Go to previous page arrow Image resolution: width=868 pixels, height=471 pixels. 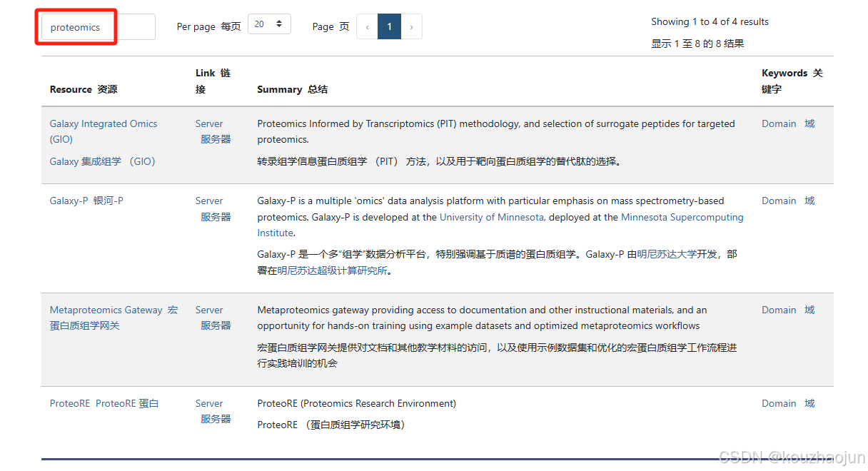click(x=367, y=27)
